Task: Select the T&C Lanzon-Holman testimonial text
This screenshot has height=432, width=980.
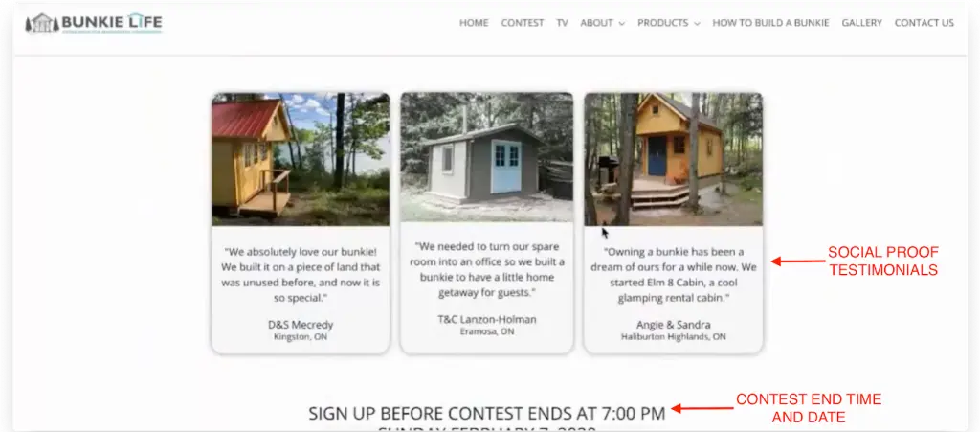Action: coord(487,269)
